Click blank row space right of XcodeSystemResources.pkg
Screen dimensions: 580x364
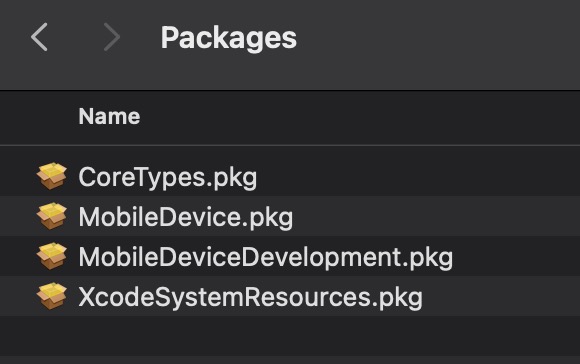coord(503,296)
